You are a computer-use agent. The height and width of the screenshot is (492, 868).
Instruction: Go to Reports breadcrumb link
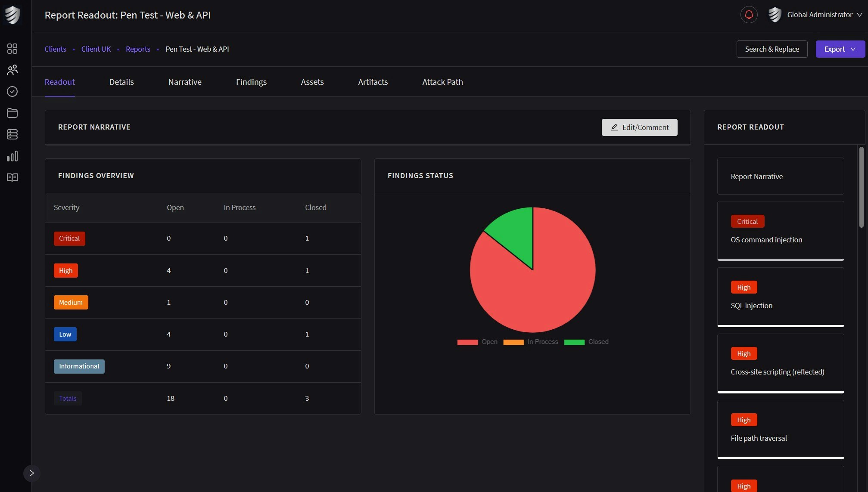[138, 49]
